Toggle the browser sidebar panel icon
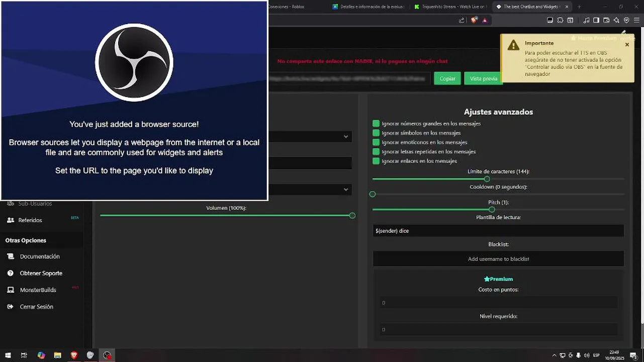644x362 pixels. tap(596, 20)
